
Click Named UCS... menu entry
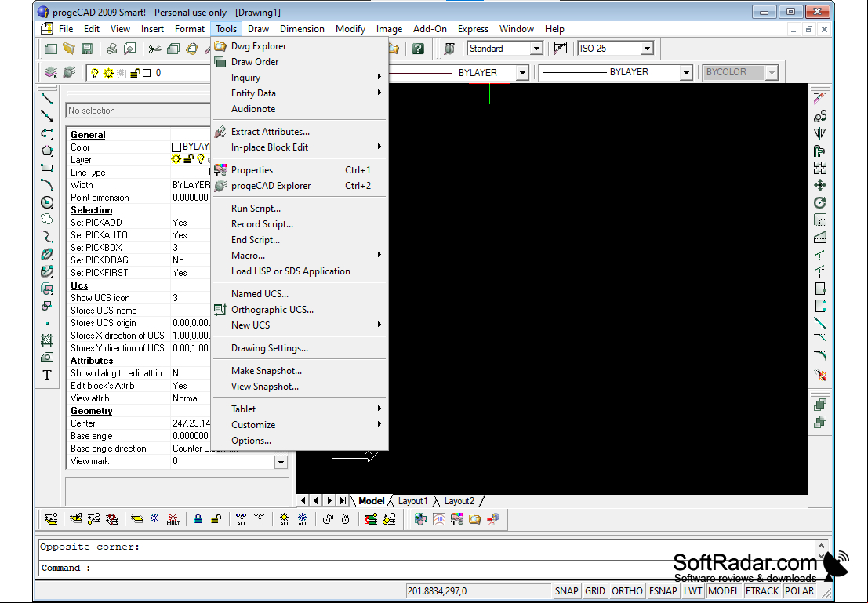[299, 294]
